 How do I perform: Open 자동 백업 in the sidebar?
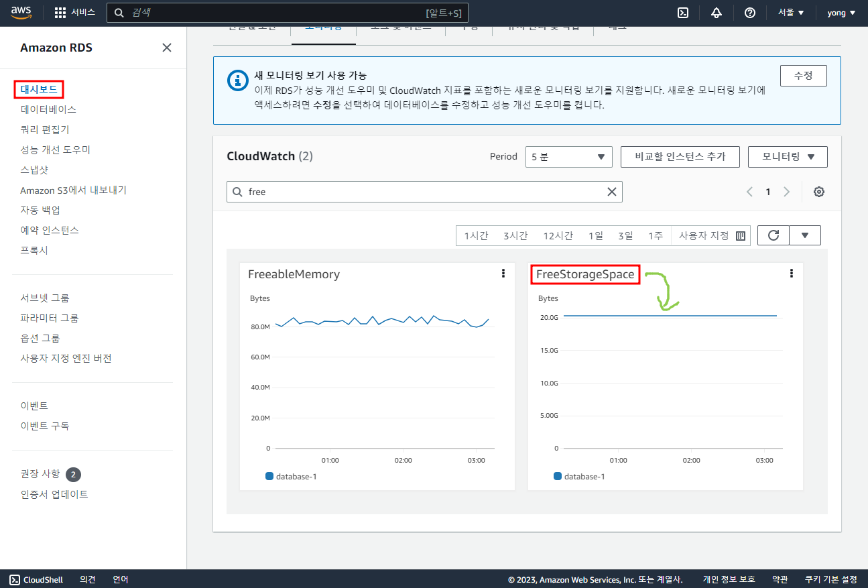(x=40, y=210)
